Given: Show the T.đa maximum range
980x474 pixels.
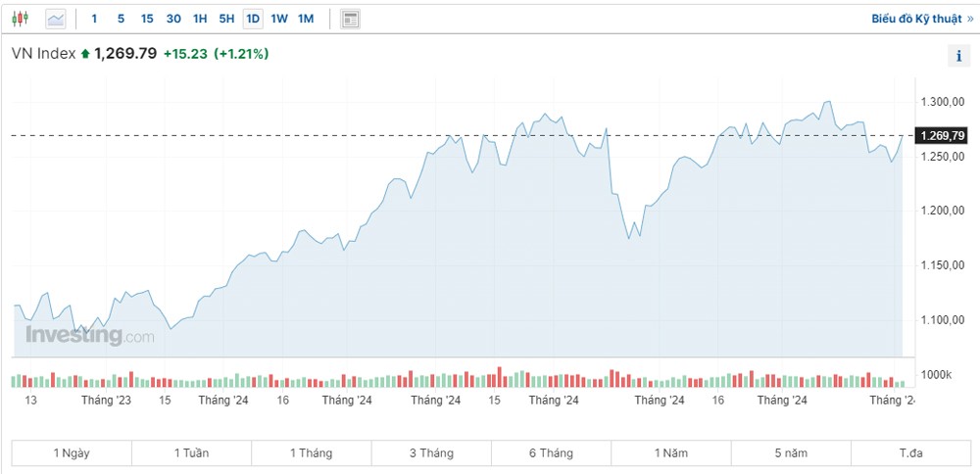Looking at the screenshot, I should (910, 452).
